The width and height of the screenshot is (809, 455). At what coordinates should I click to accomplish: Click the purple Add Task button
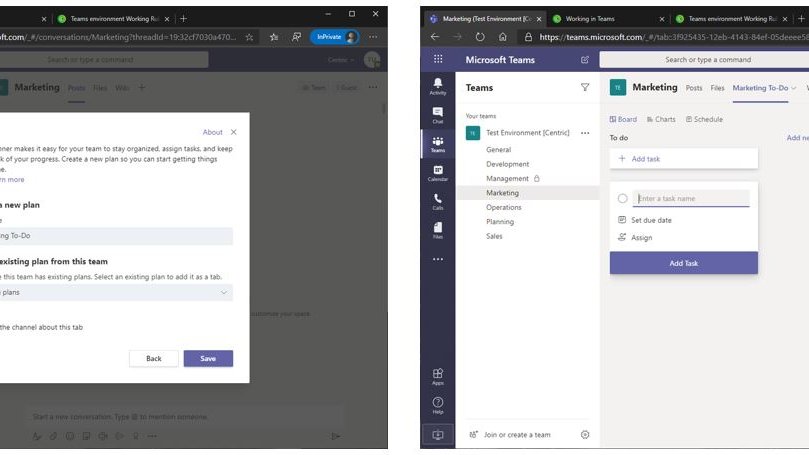pyautogui.click(x=684, y=263)
